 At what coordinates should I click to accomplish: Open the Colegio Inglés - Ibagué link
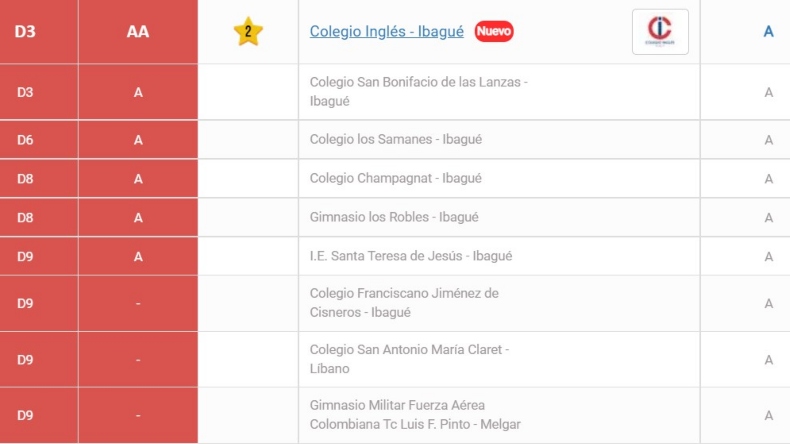386,31
